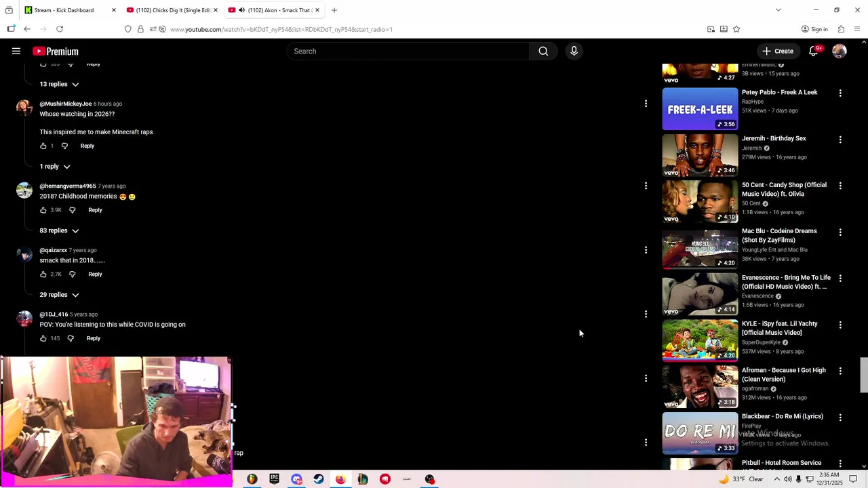Sign in to Firefox account
Image resolution: width=868 pixels, height=488 pixels.
pyautogui.click(x=814, y=29)
